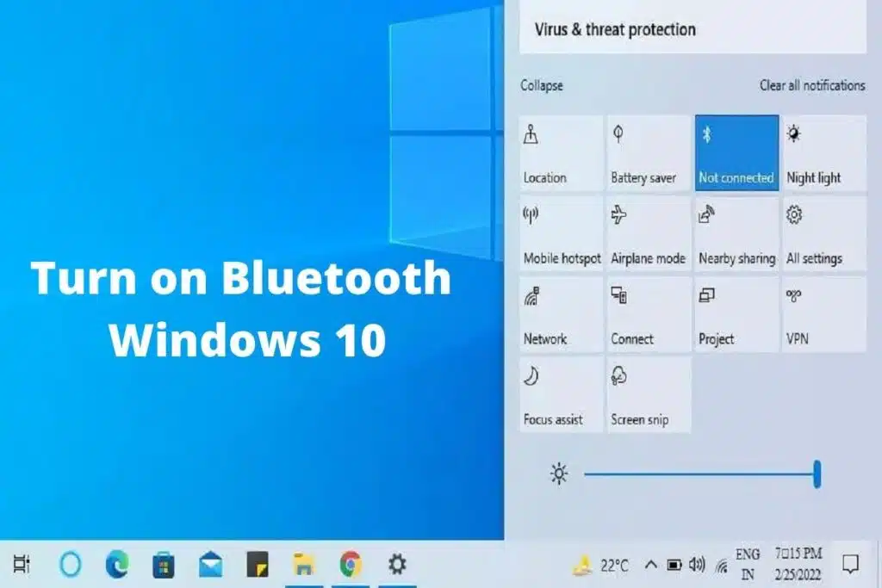This screenshot has width=882, height=588.
Task: Expand hidden icons in the system tray
Action: (650, 565)
